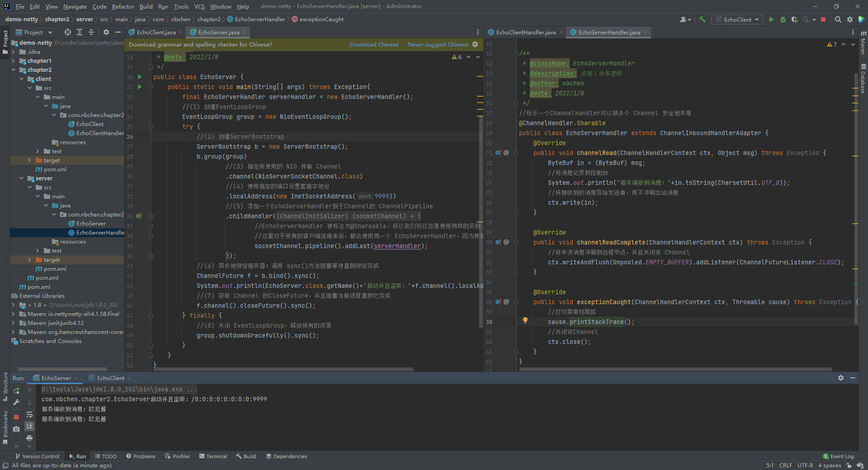
Task: Toggle soft-wrap in Run console
Action: (x=29, y=414)
